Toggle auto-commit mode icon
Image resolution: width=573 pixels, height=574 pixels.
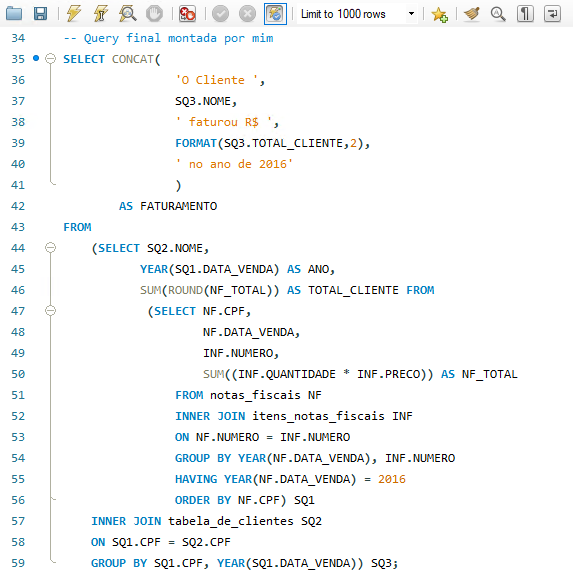pos(275,14)
